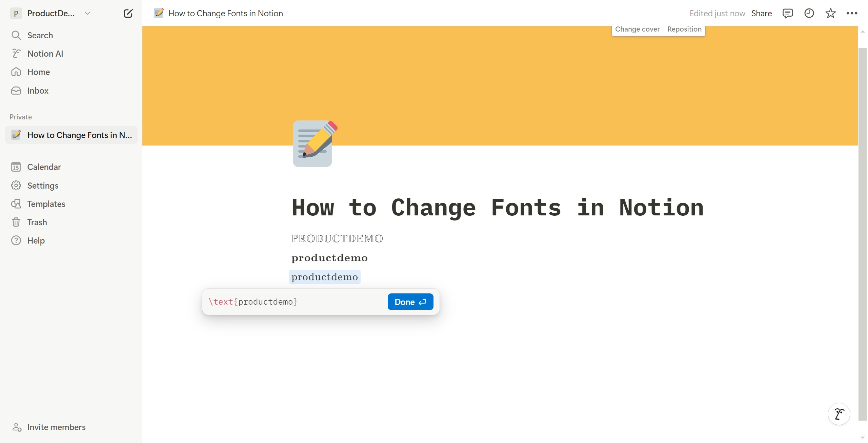Click the ProductDemo workspace name
The height and width of the screenshot is (443, 868).
51,13
